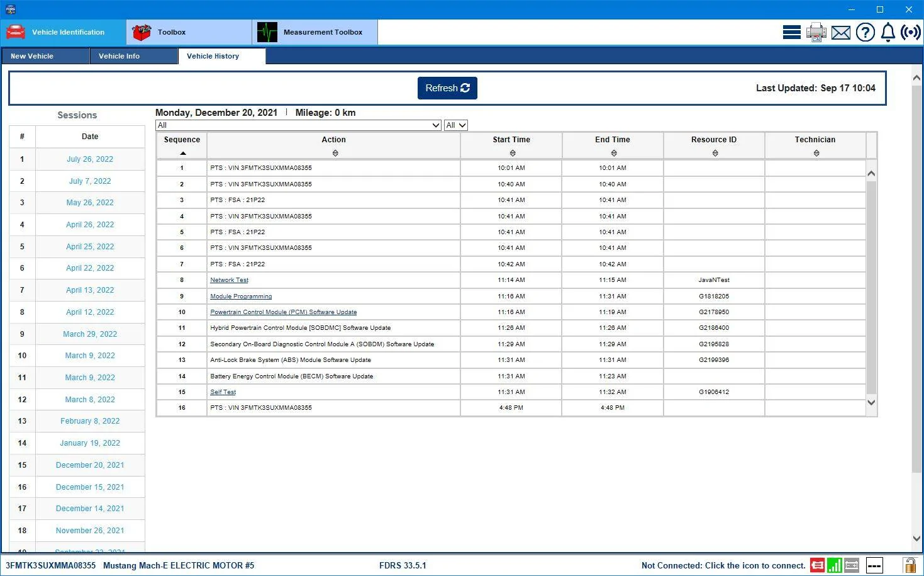The image size is (924, 576).
Task: Click the help question mark icon
Action: click(865, 32)
